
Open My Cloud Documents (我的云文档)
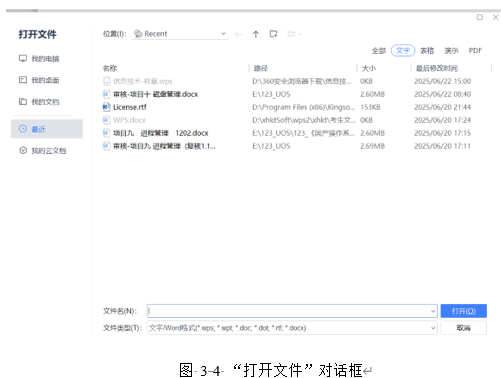tap(42, 151)
